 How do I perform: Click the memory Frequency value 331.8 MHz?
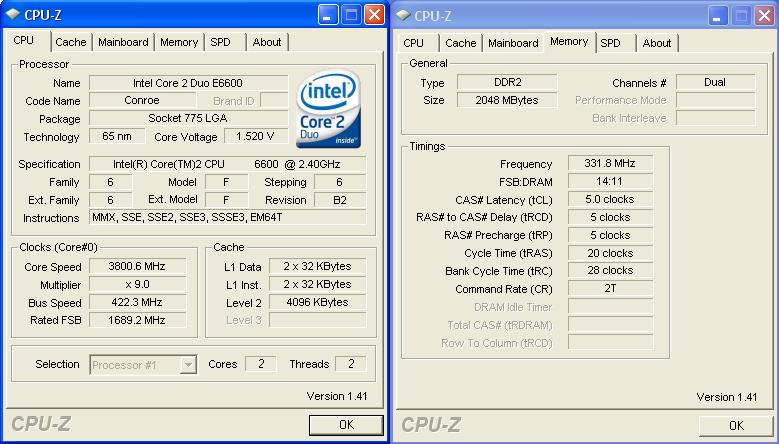click(x=610, y=163)
